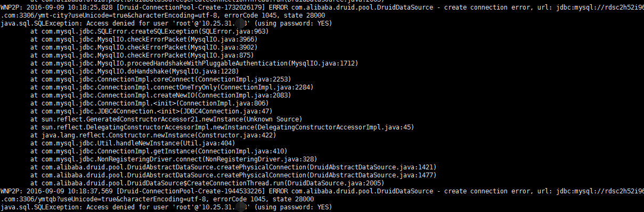Click the ConnectionImpl.createNewIO stack frame
644x212 pixels.
[x=161, y=95]
